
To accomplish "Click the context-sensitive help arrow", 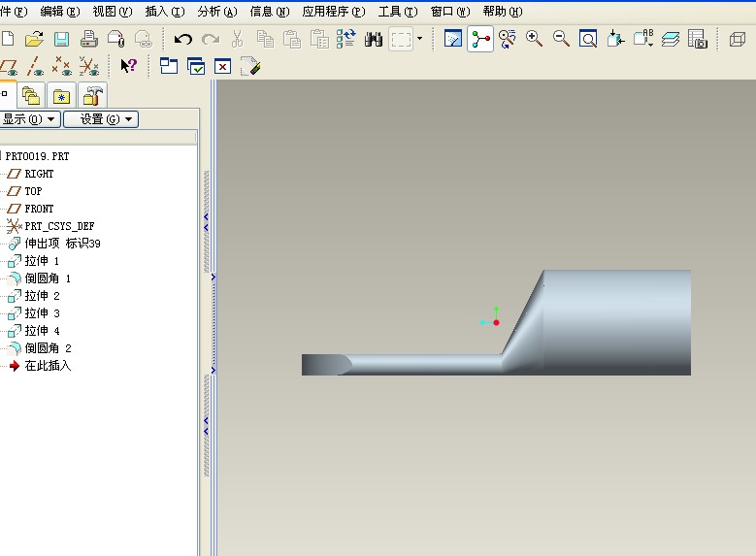I will pos(129,66).
